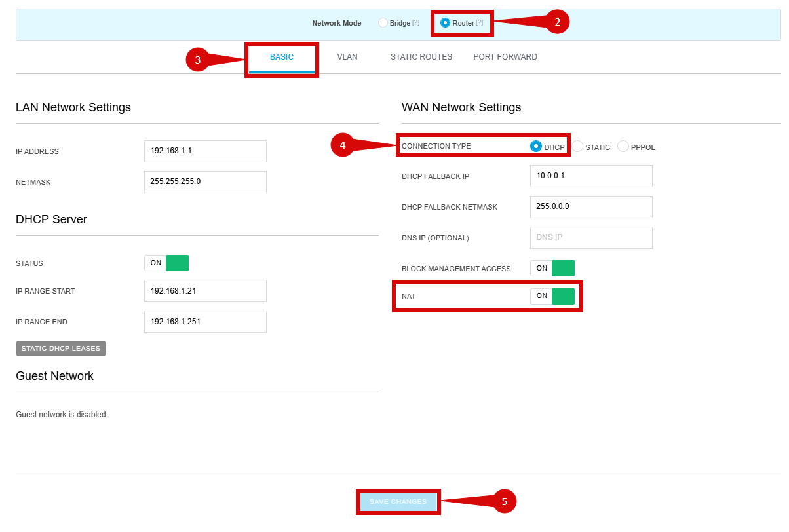789x532 pixels.
Task: Choose PPPOE connection type
Action: [x=623, y=146]
